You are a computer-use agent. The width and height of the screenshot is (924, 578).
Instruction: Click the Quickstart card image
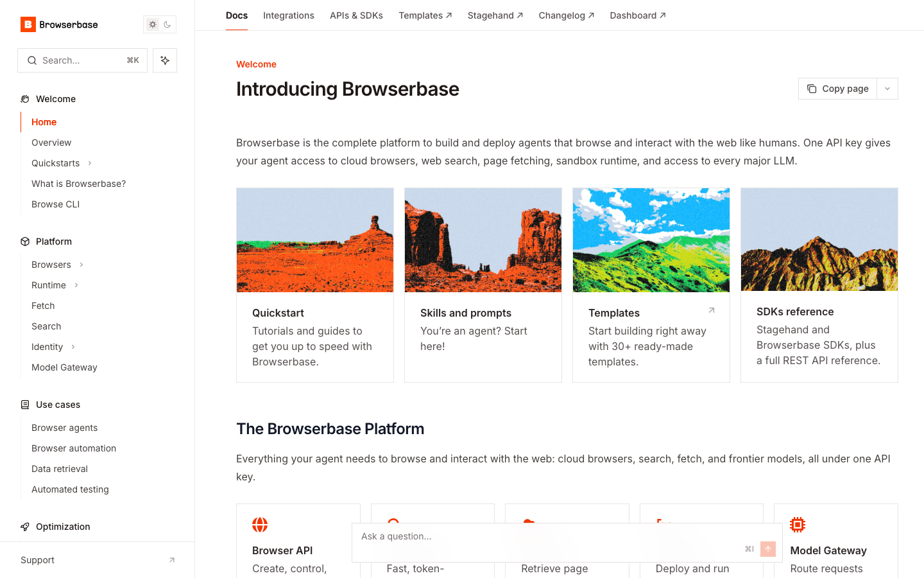click(x=315, y=240)
